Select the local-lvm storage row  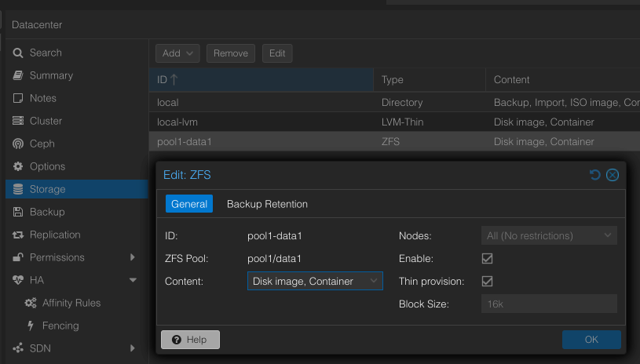pyautogui.click(x=394, y=122)
